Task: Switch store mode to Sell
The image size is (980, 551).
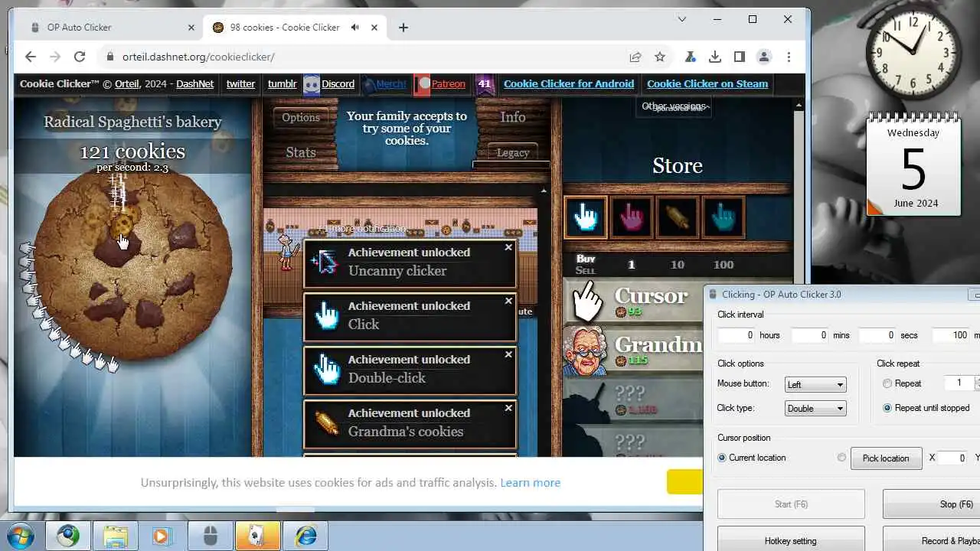Action: click(x=586, y=270)
